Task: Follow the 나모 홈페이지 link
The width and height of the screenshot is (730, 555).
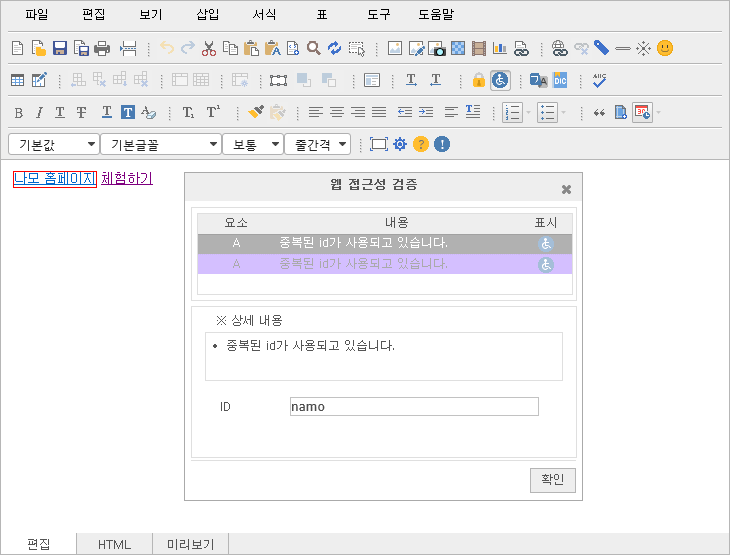Action: tap(54, 178)
